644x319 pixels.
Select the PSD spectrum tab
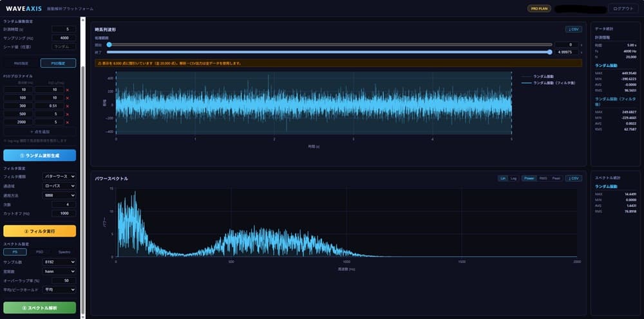click(39, 252)
